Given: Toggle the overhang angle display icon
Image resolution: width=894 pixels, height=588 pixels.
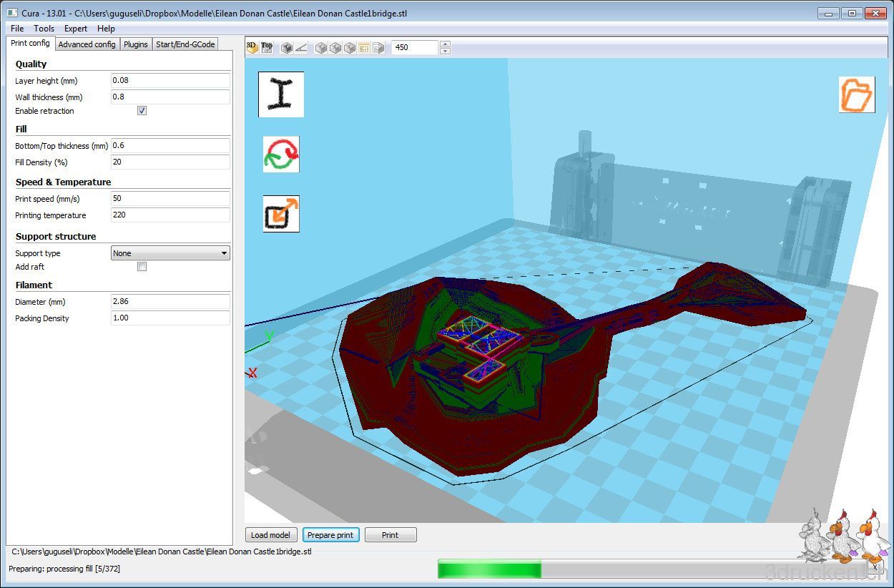Looking at the screenshot, I should coord(301,48).
